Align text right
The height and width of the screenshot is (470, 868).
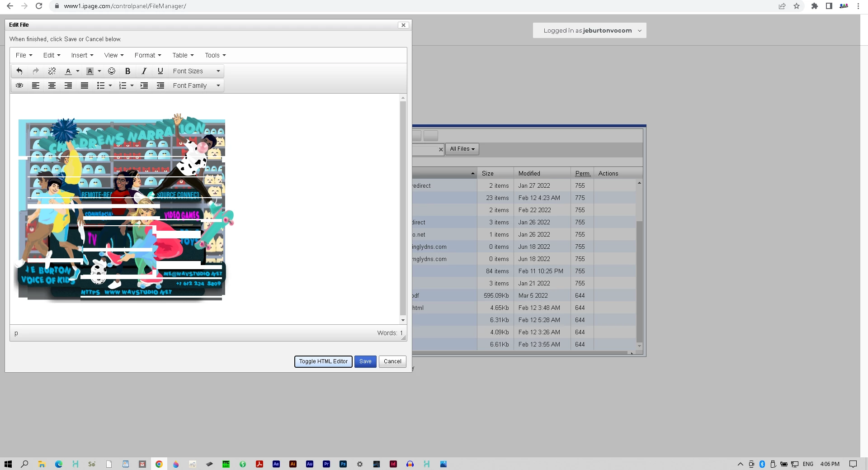point(68,85)
